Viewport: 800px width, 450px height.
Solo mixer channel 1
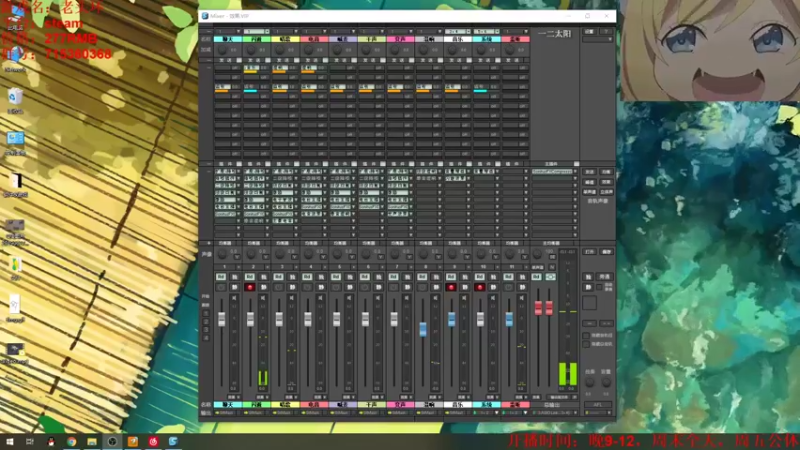click(235, 277)
